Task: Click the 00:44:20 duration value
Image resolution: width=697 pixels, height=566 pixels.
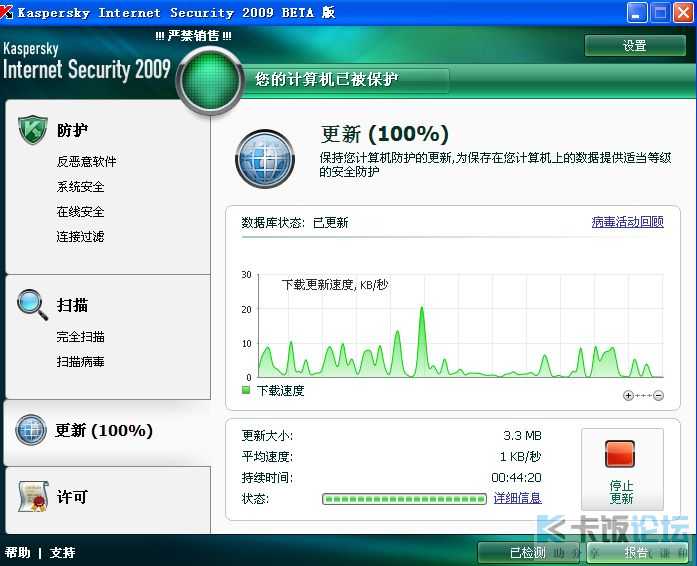Action: click(517, 478)
